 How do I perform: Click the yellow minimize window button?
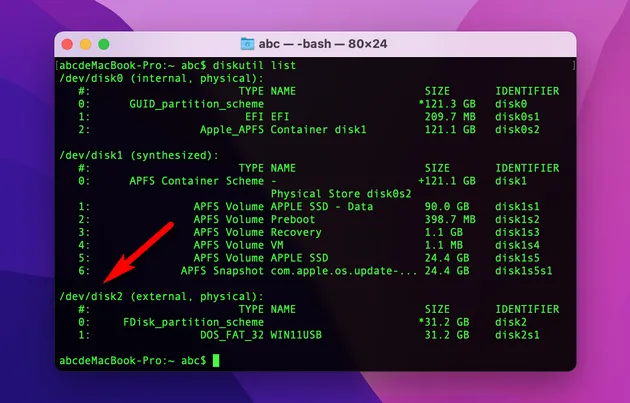coord(86,44)
